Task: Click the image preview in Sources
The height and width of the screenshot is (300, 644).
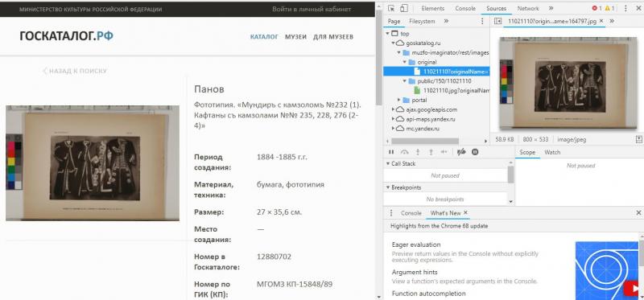Action: tap(568, 83)
